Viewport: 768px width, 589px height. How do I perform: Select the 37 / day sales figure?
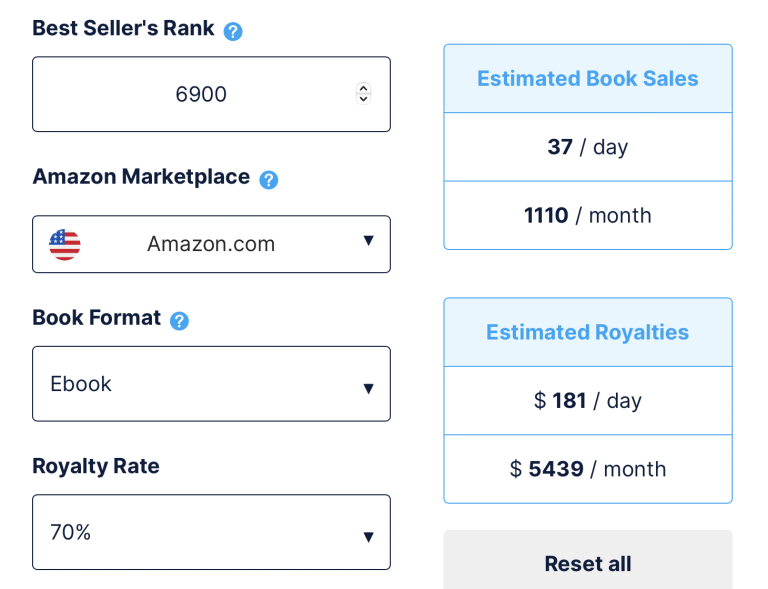(588, 147)
